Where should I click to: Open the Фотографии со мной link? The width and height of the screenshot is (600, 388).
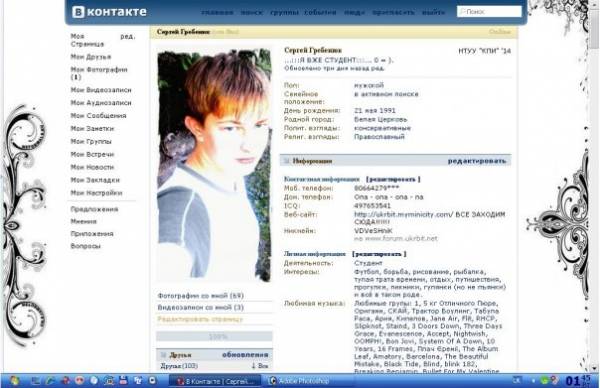201,296
